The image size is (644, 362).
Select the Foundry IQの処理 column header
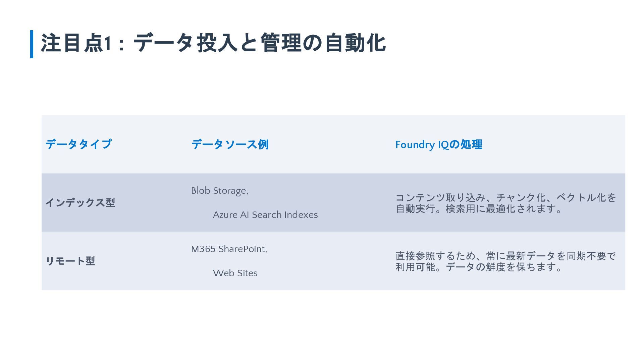click(439, 144)
